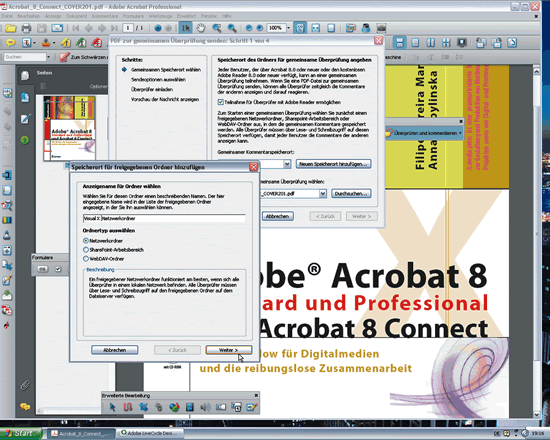Select the Article tool in Erweiterte Bearbeitung
Screen dimensions: 550x440
pyautogui.click(x=128, y=407)
